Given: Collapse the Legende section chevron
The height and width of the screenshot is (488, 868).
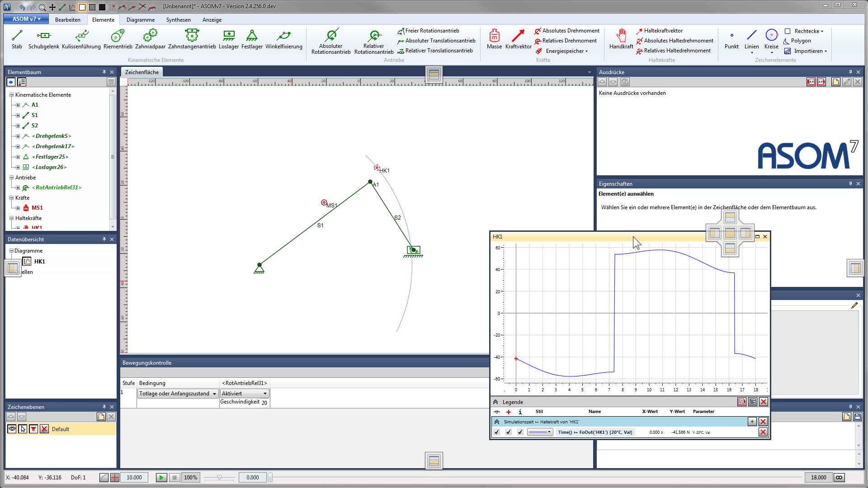Looking at the screenshot, I should (495, 402).
